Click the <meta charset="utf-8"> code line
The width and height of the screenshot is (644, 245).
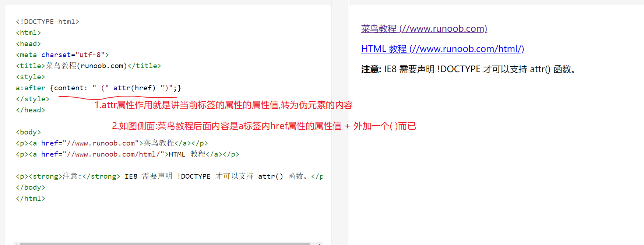[63, 55]
